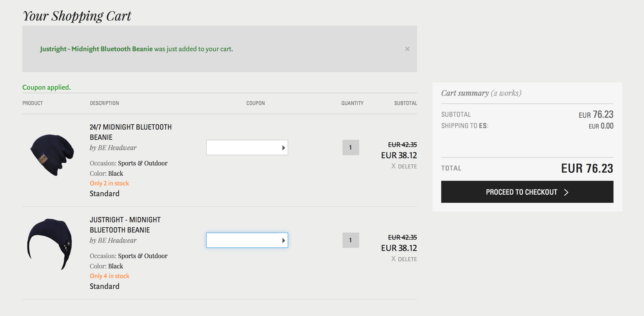Open 24/7 Midnight Bluetooth Beanie product title

click(130, 132)
